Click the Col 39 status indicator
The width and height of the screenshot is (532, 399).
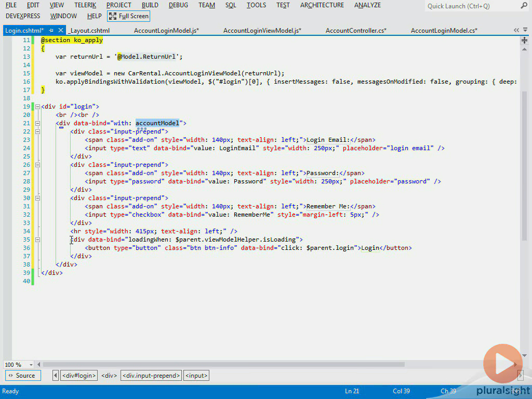(x=402, y=391)
